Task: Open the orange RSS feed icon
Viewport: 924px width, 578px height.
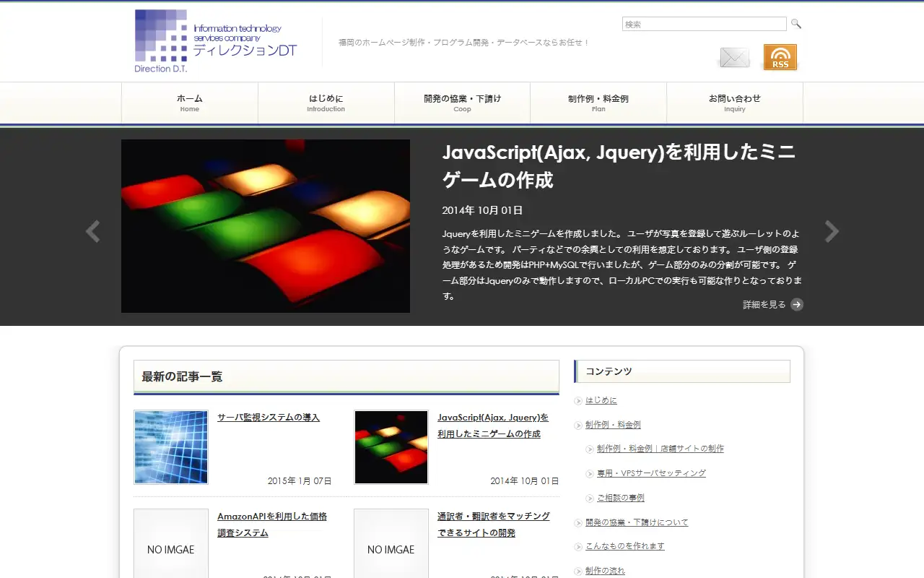Action: pyautogui.click(x=780, y=57)
